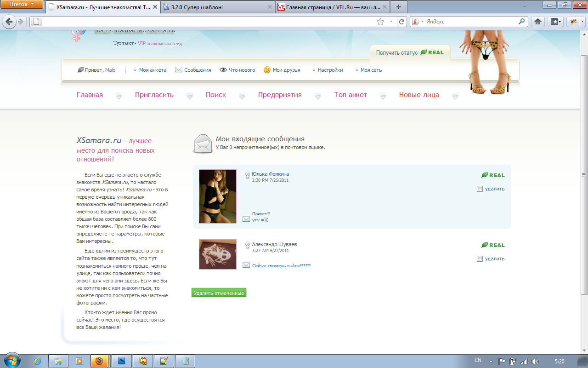This screenshot has width=588, height=368.
Task: Click REAL badge on Александр Шуваев message
Action: [x=493, y=245]
